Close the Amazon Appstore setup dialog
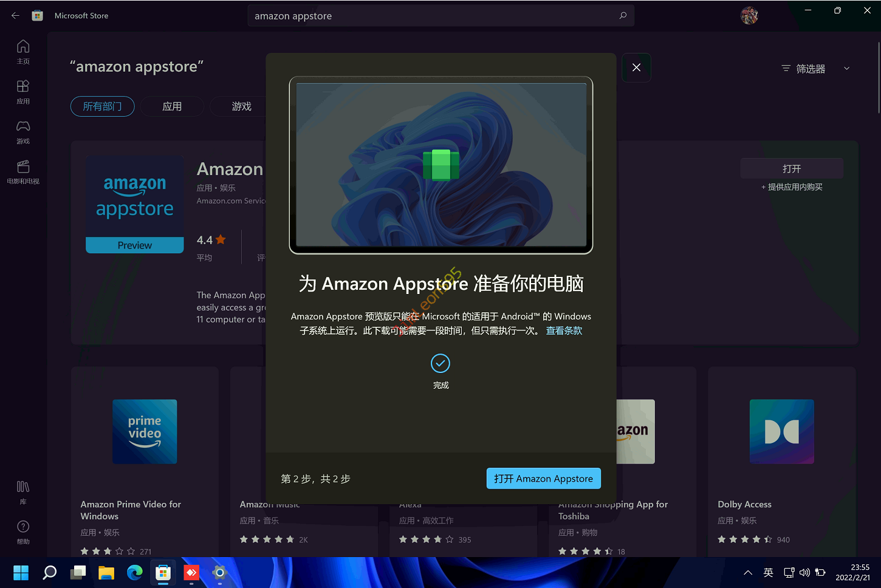The height and width of the screenshot is (588, 881). pos(636,67)
